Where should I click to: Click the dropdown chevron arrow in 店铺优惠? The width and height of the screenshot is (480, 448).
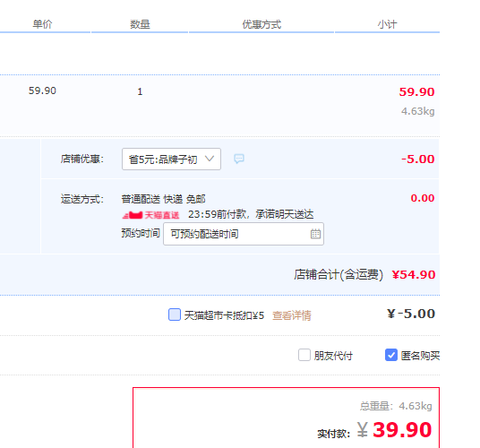210,159
